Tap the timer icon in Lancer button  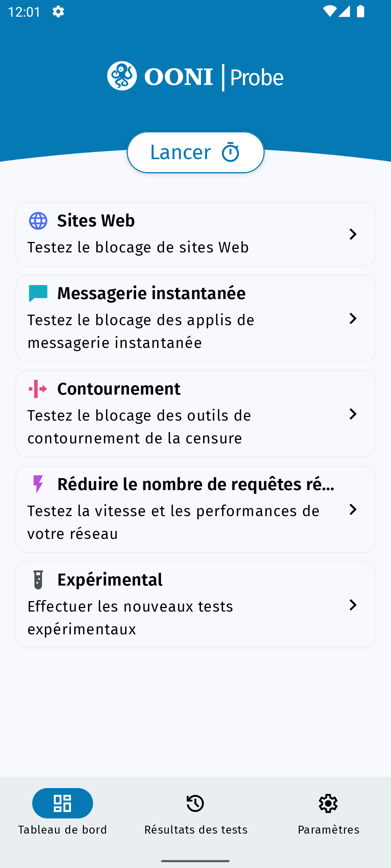[x=231, y=152]
